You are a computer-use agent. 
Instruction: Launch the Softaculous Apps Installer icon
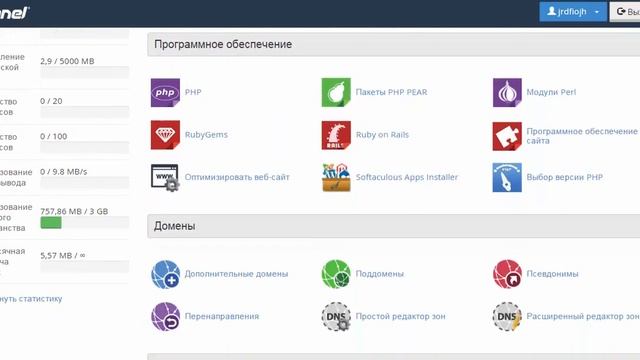click(x=336, y=178)
